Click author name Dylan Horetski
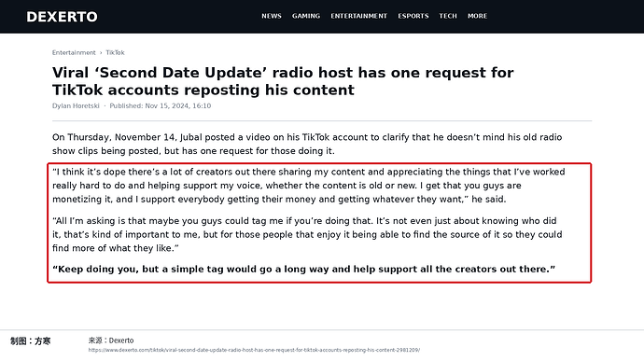This screenshot has width=644, height=361. [x=76, y=106]
